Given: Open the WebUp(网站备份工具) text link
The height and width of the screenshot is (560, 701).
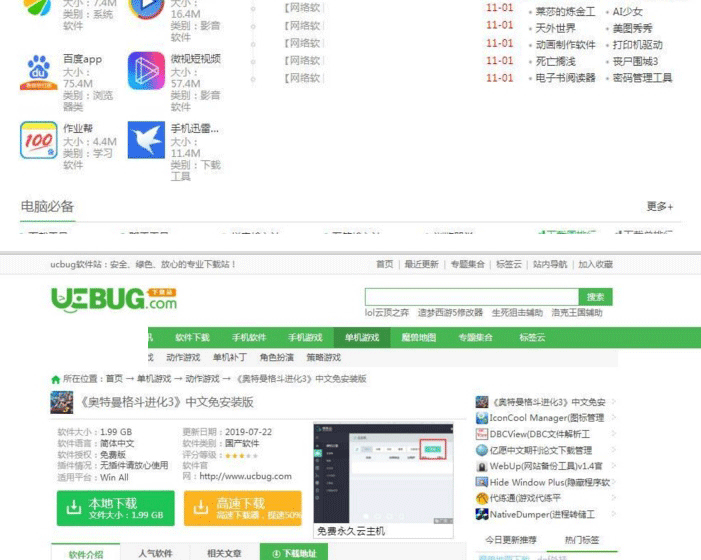Looking at the screenshot, I should point(546,466).
